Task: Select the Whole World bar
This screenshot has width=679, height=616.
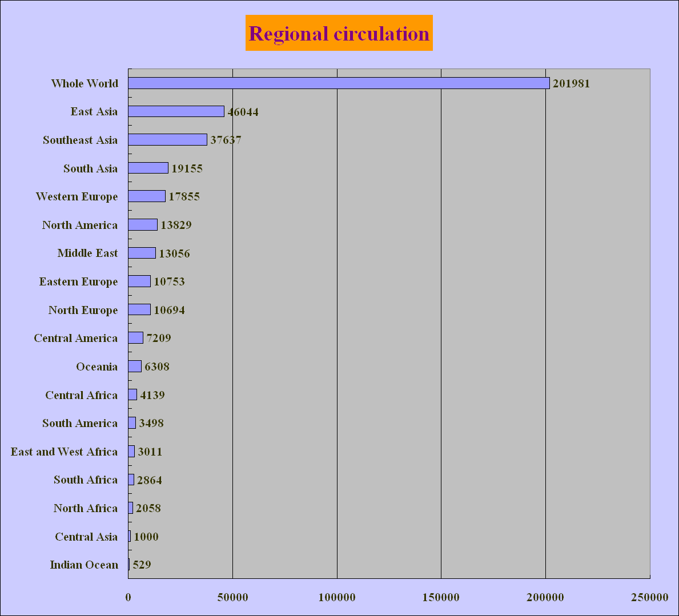Action: coord(338,83)
